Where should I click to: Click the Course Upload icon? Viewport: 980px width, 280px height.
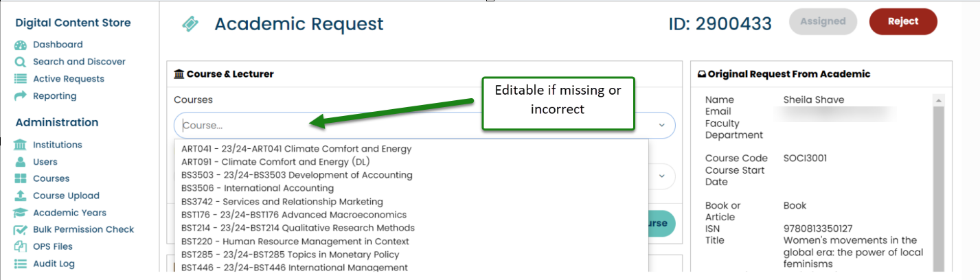[x=20, y=196]
